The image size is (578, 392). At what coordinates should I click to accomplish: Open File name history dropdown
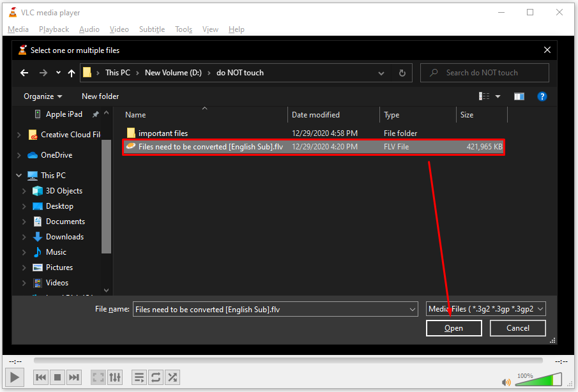click(413, 310)
